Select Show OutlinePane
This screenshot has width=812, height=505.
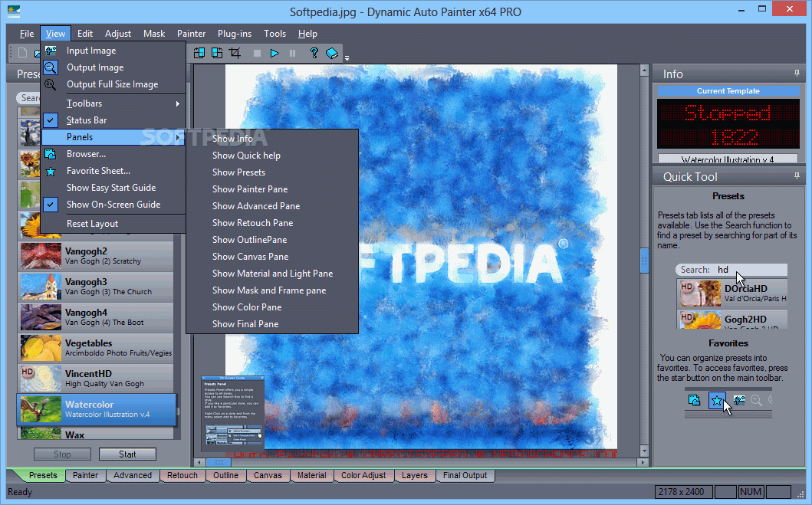point(272,240)
